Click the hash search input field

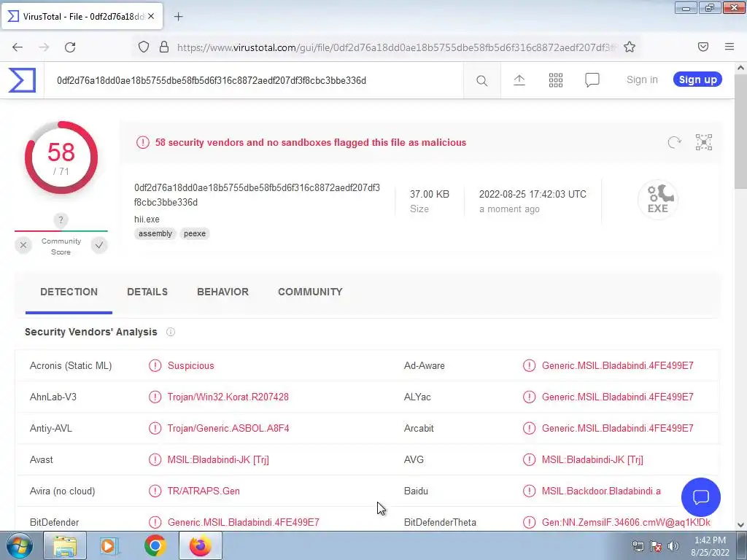(x=253, y=80)
